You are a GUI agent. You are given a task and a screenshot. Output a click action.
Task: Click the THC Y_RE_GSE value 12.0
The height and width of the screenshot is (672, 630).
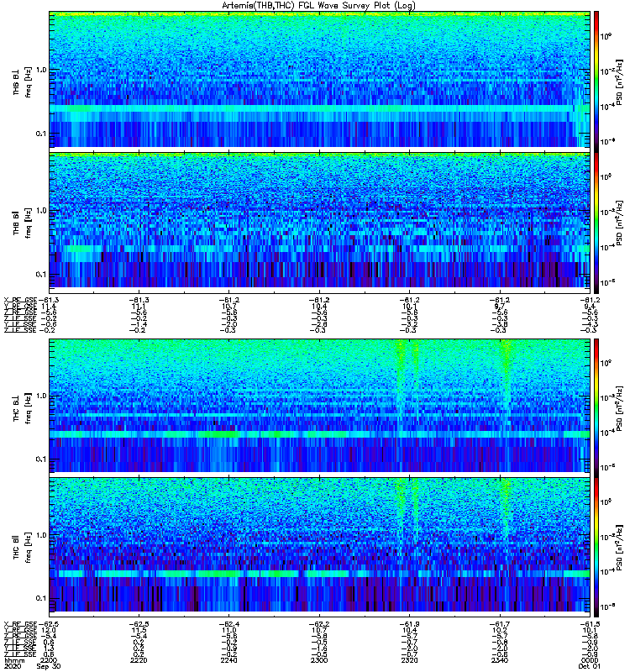(49, 630)
